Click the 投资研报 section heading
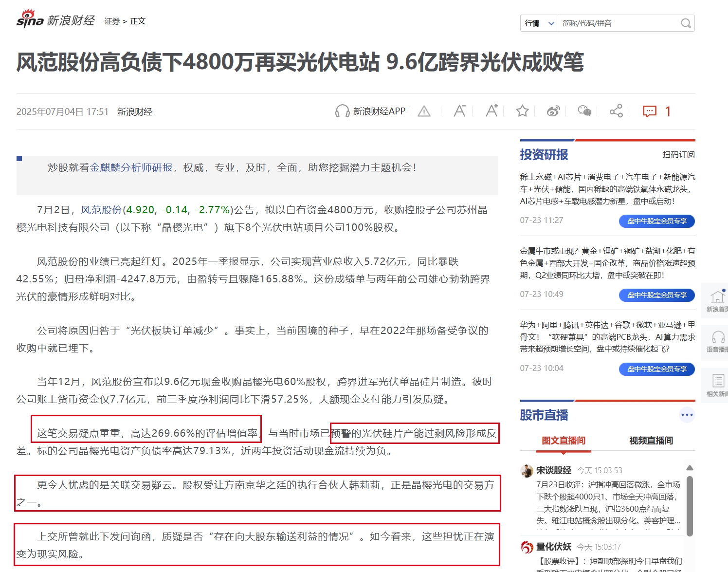This screenshot has width=728, height=572. click(544, 155)
